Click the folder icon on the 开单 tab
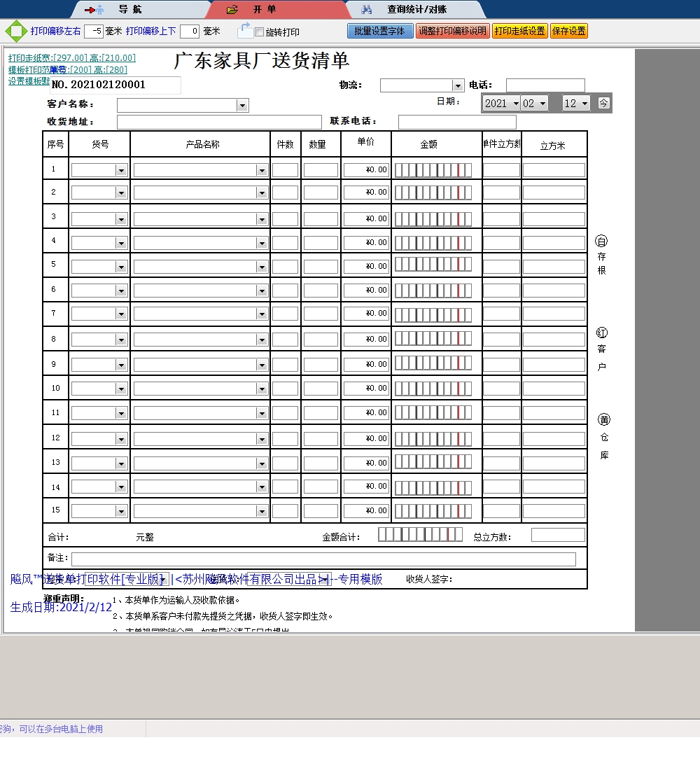Viewport: 700px width, 761px height. [230, 9]
